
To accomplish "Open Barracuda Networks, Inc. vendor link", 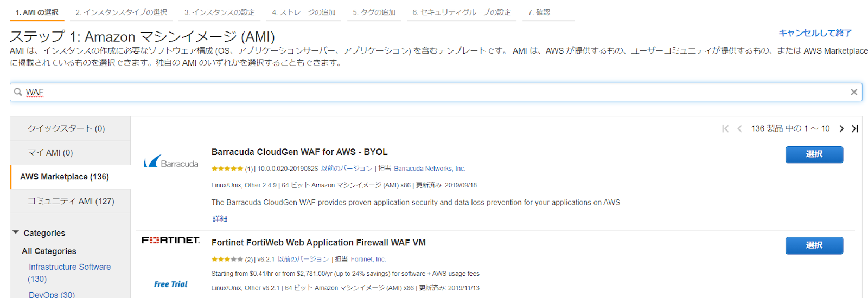I will (x=429, y=169).
